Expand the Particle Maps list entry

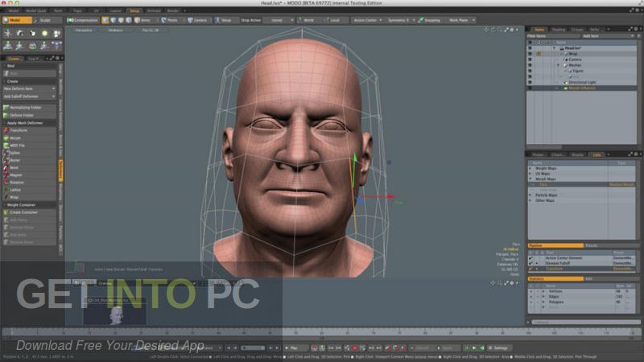530,195
